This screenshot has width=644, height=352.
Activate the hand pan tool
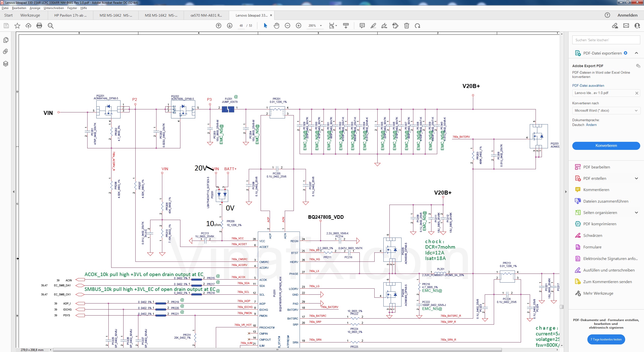click(x=276, y=26)
